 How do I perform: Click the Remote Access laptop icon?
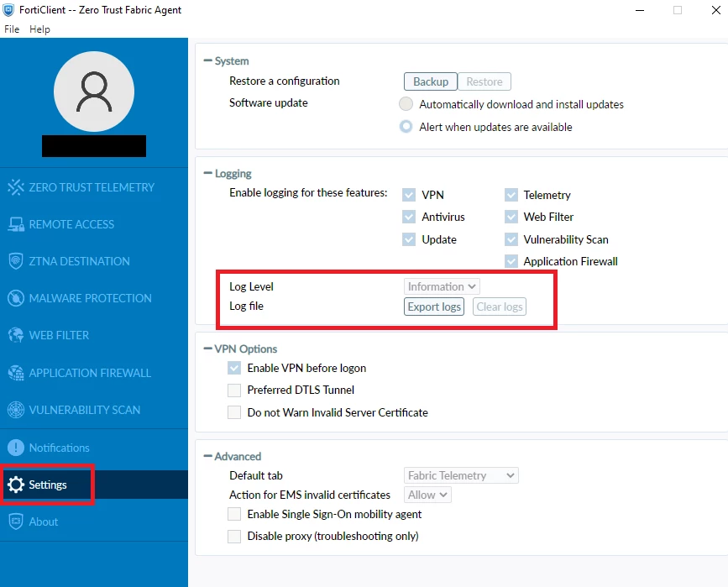tap(16, 224)
